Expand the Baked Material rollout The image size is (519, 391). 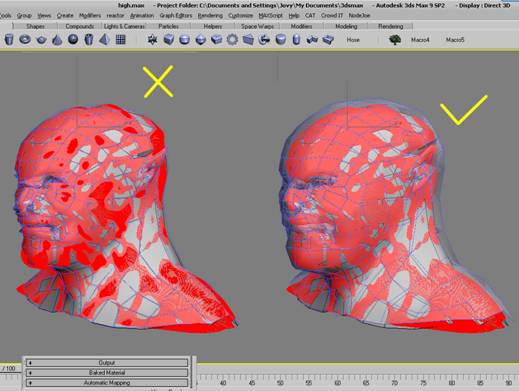(x=107, y=373)
